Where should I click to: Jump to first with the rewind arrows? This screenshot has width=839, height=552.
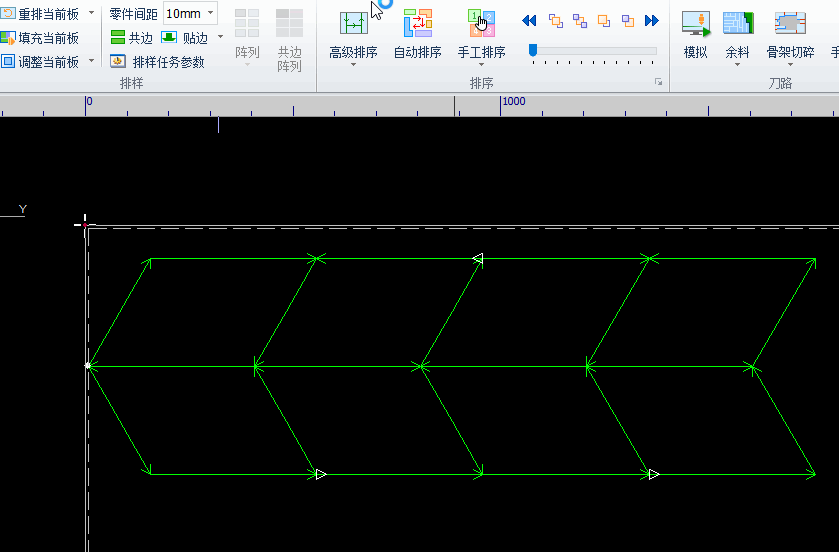[x=530, y=21]
